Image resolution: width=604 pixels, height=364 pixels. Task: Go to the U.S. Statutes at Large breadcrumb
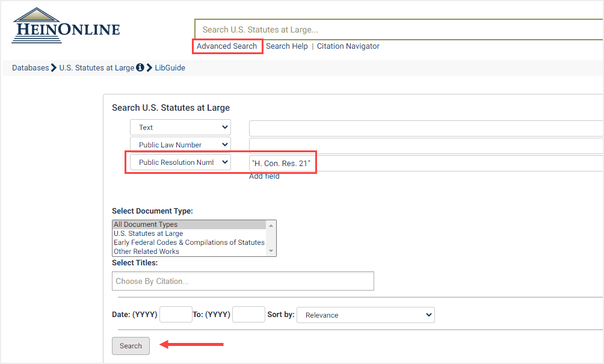tap(96, 68)
